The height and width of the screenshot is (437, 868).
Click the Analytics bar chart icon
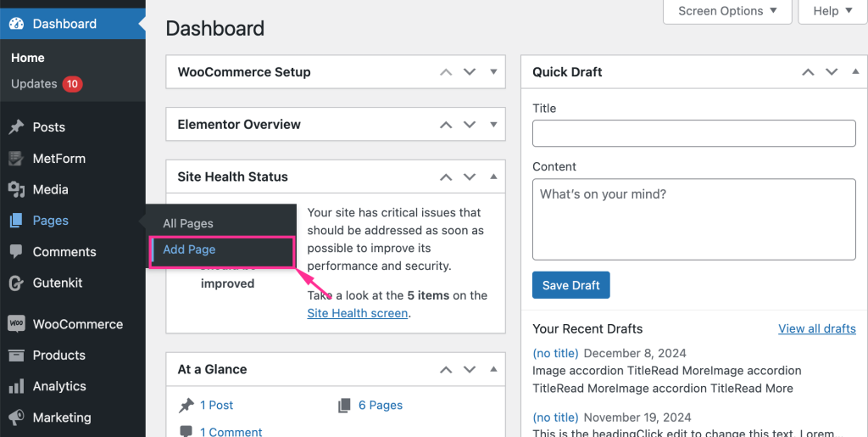pos(16,386)
